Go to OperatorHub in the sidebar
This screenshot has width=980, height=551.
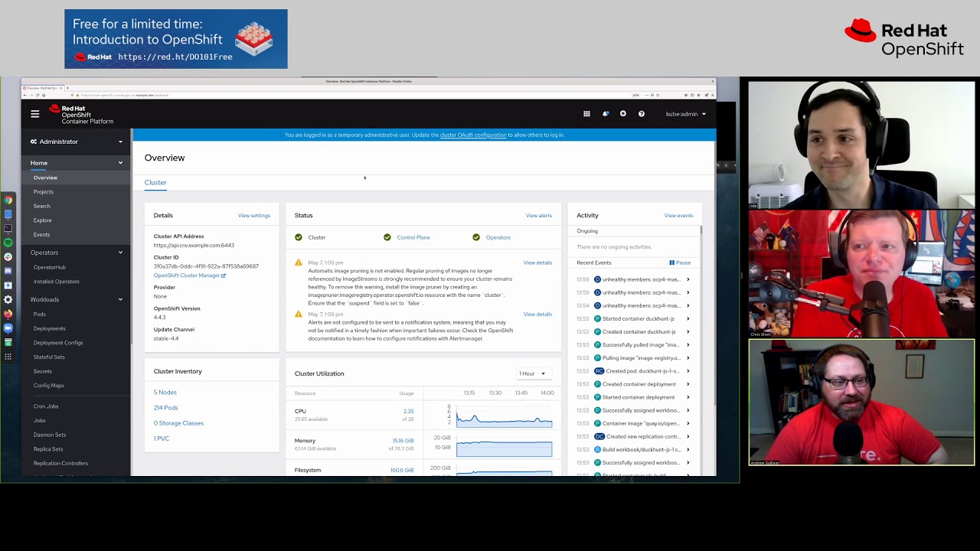50,267
